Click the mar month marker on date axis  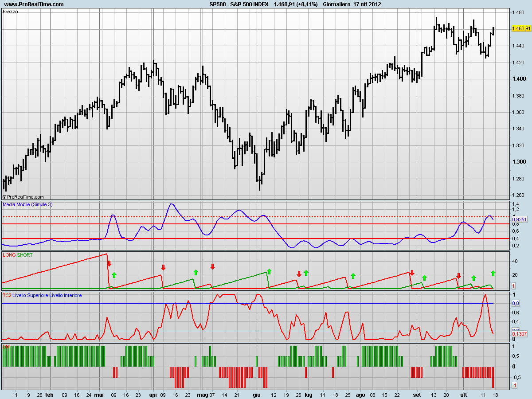pyautogui.click(x=99, y=394)
